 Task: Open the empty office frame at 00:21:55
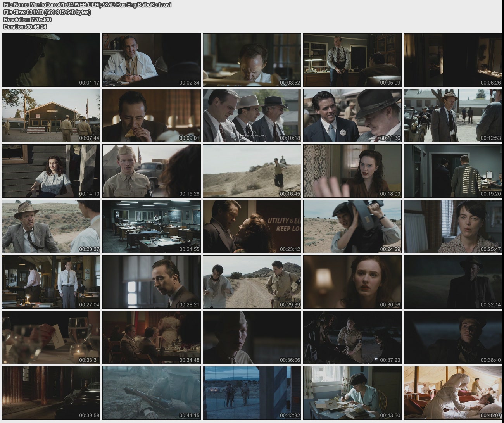(152, 226)
